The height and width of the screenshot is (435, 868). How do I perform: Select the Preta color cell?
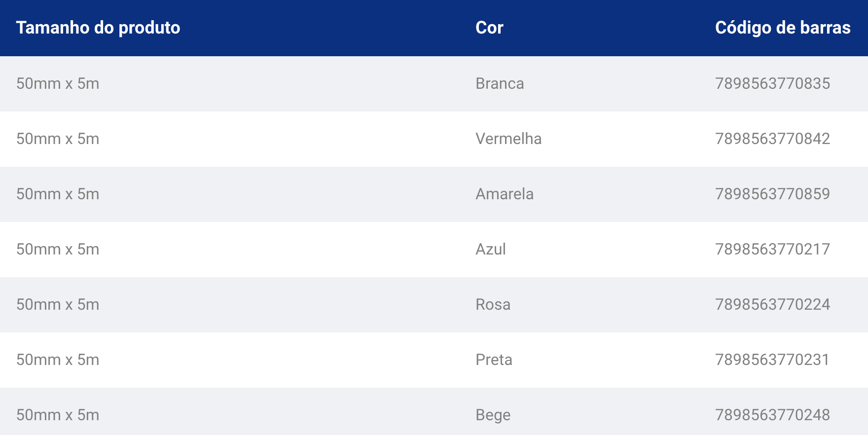pos(494,360)
